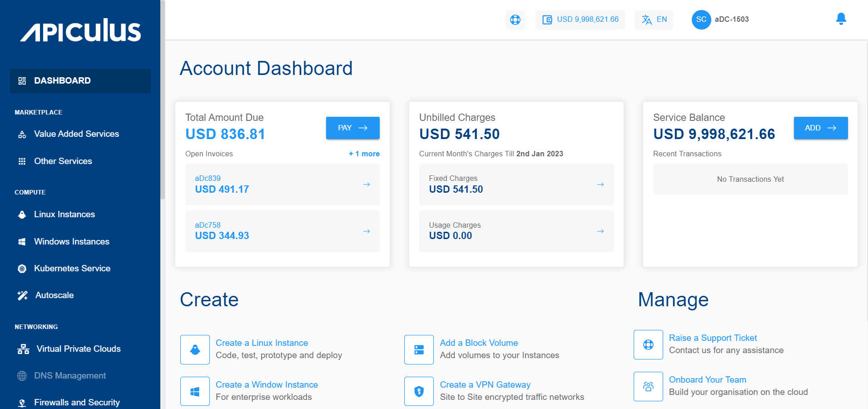868x409 pixels.
Task: Open Linux Instances in sidebar
Action: (x=64, y=214)
